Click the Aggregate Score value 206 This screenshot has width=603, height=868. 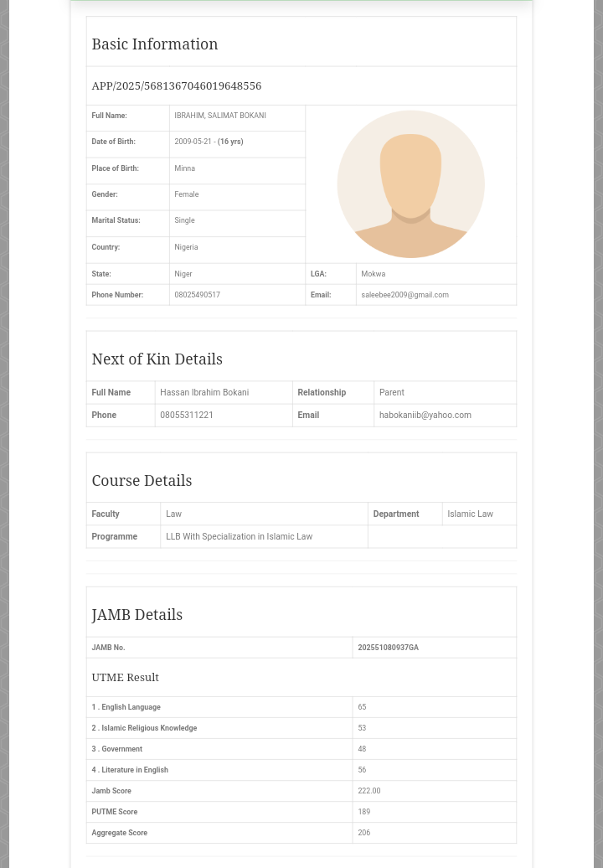pyautogui.click(x=363, y=833)
